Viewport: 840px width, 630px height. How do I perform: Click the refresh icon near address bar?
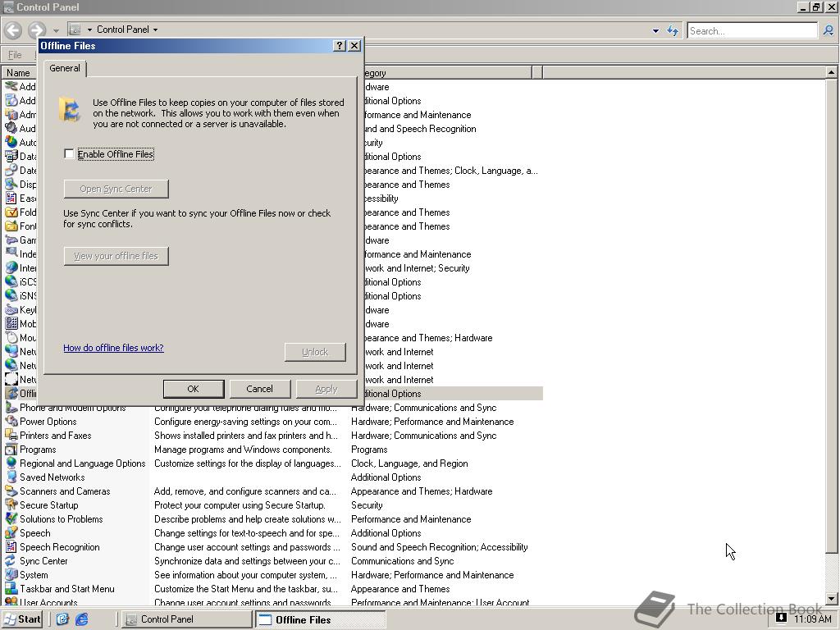point(673,30)
